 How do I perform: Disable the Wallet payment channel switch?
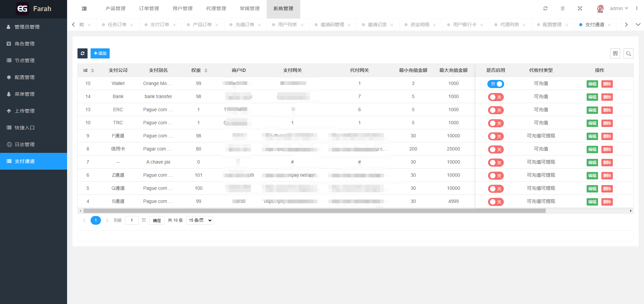click(495, 84)
